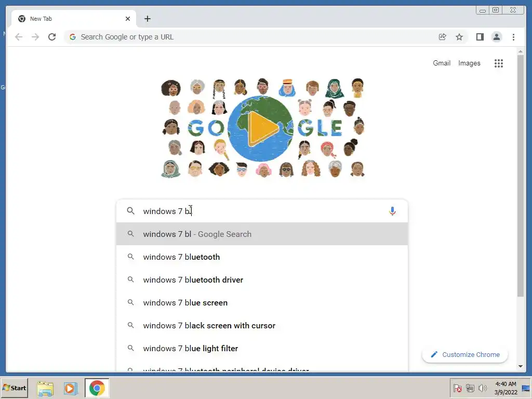The width and height of the screenshot is (532, 399).
Task: Open the Google apps grid
Action: (x=498, y=63)
